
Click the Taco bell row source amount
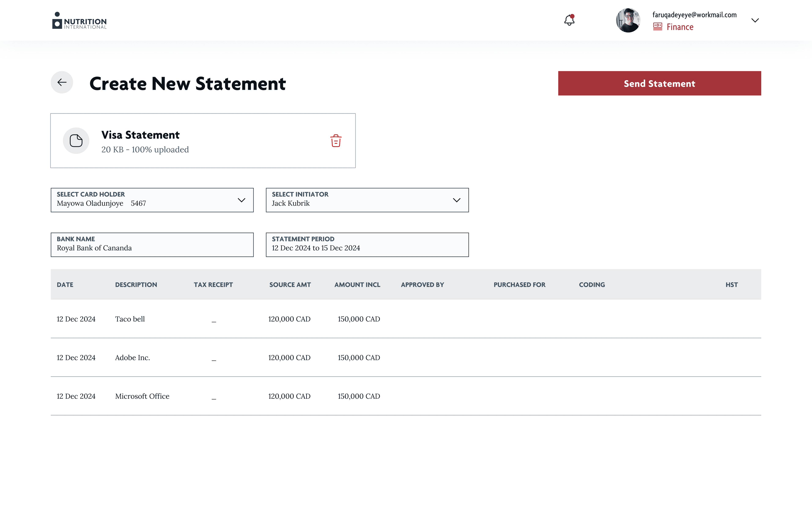coord(289,319)
